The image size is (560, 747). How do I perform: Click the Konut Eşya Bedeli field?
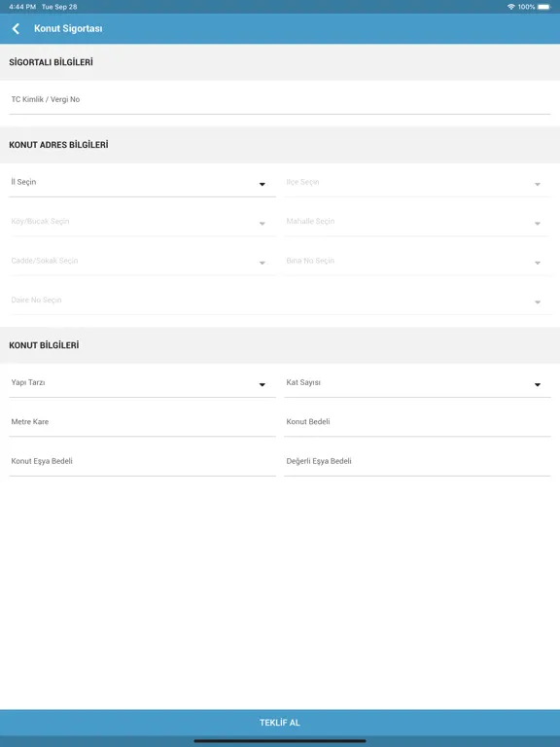(x=142, y=462)
